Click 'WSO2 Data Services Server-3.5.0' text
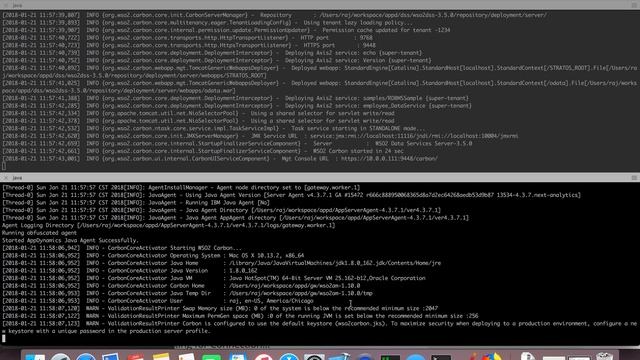The image size is (640, 360). point(423,143)
